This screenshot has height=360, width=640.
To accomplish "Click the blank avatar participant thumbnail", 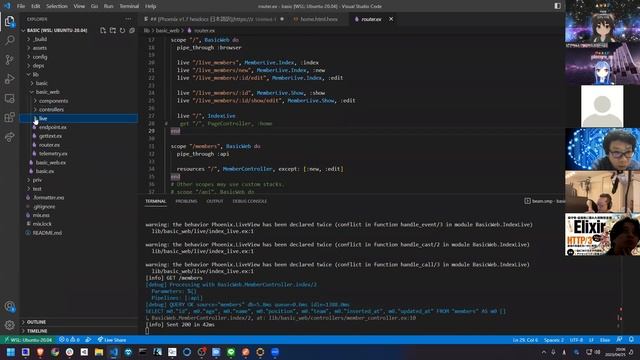I will pyautogui.click(x=602, y=106).
